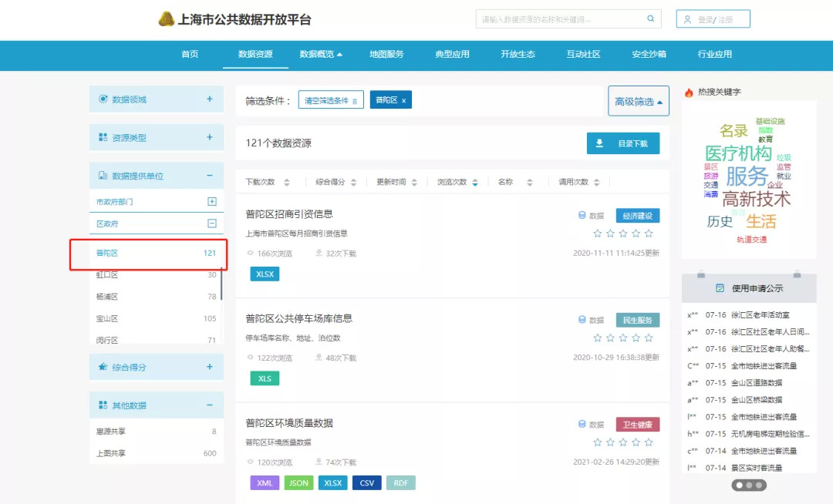Click the trash icon in 清空筛选条件

pos(355,101)
